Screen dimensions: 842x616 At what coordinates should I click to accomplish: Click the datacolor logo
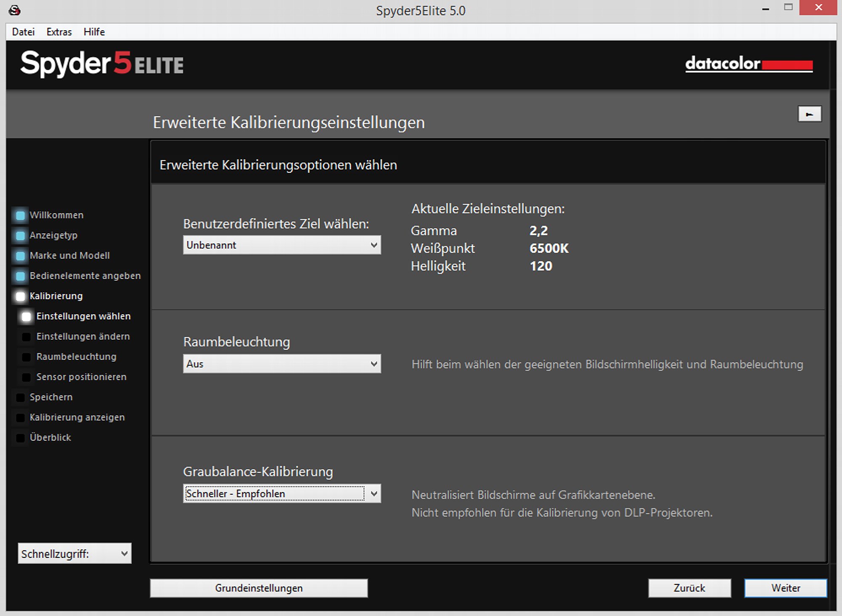749,64
